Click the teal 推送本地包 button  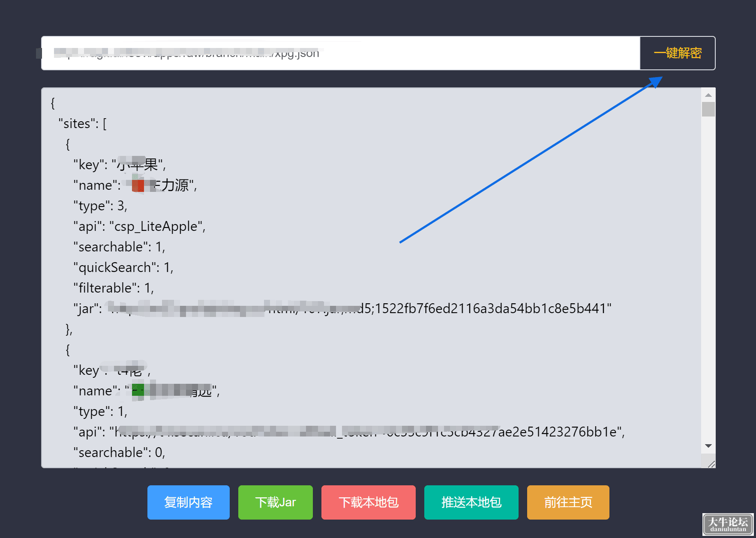tap(471, 502)
